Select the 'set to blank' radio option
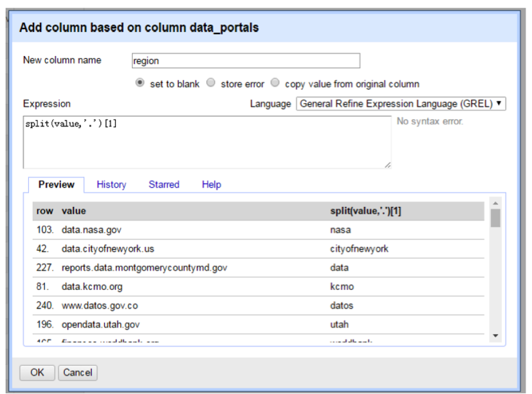Viewport: 532px width, 394px height. 140,83
